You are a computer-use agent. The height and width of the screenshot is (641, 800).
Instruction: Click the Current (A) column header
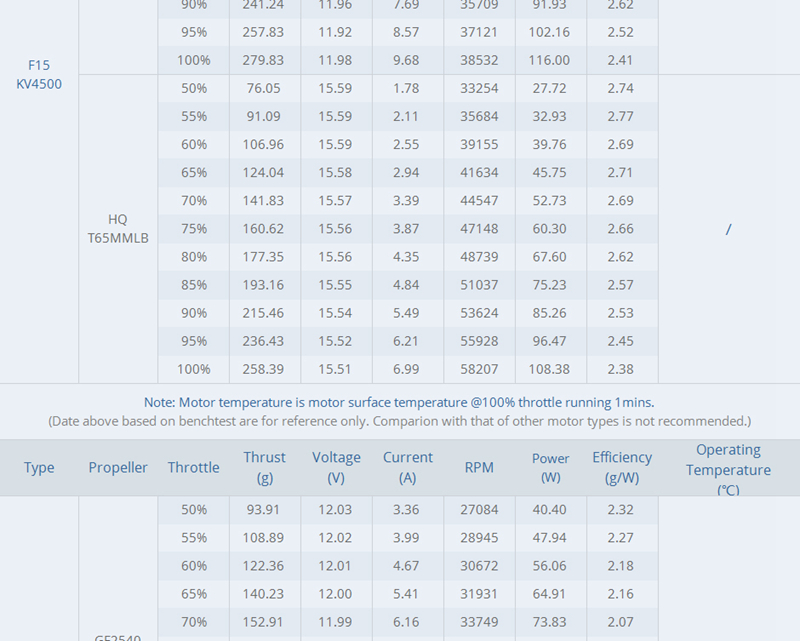point(408,467)
